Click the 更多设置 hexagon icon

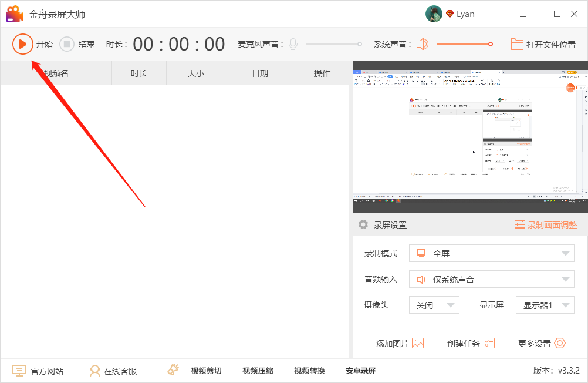[x=560, y=343]
